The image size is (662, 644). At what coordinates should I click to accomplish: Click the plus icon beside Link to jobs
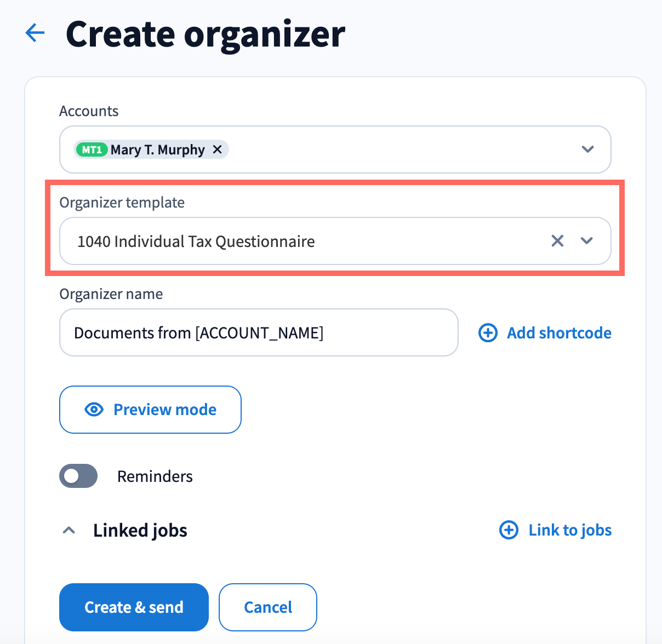(509, 530)
